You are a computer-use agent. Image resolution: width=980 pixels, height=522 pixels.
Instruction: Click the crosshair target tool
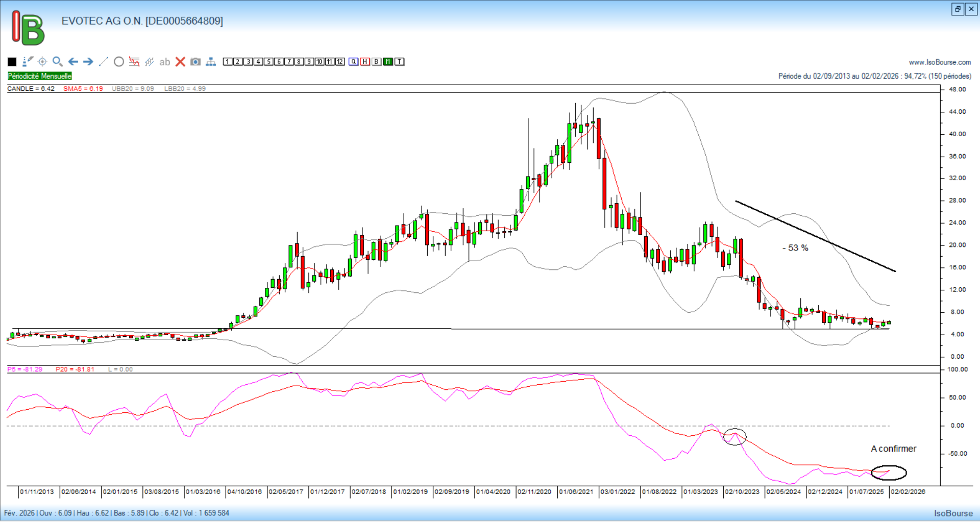pyautogui.click(x=42, y=62)
